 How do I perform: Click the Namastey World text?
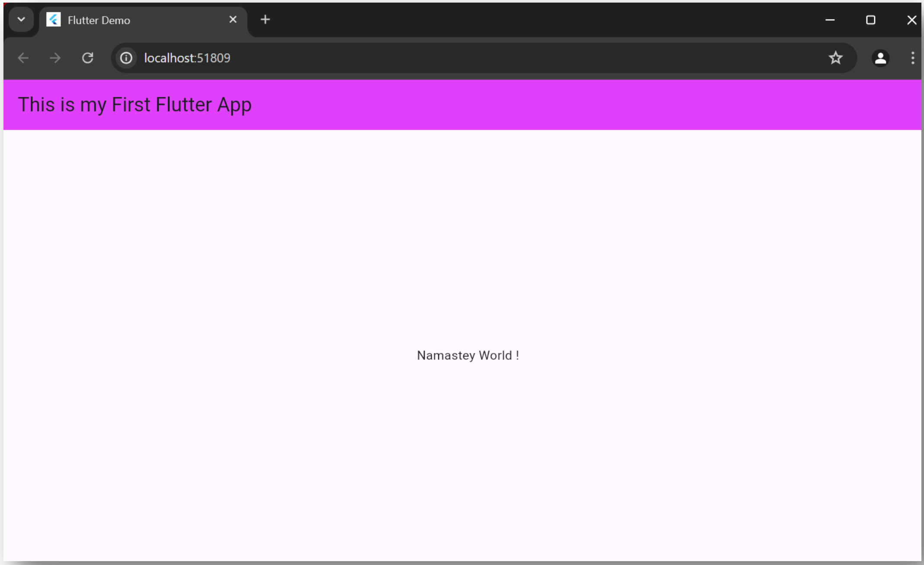(468, 355)
